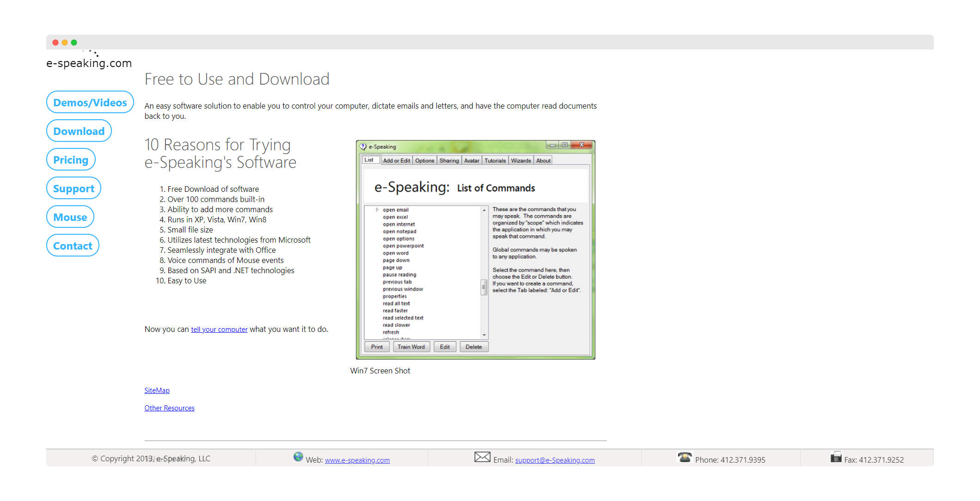
Task: Click the fax machine icon in footer
Action: point(836,457)
